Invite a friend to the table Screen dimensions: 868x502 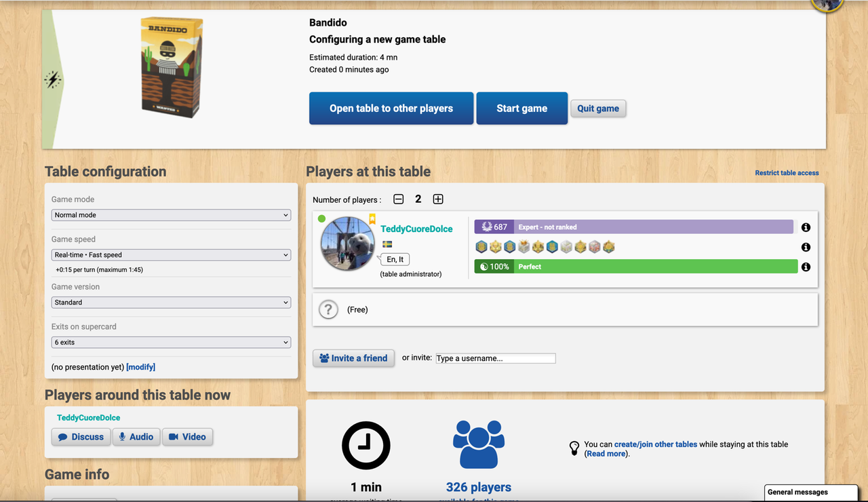[x=353, y=358]
